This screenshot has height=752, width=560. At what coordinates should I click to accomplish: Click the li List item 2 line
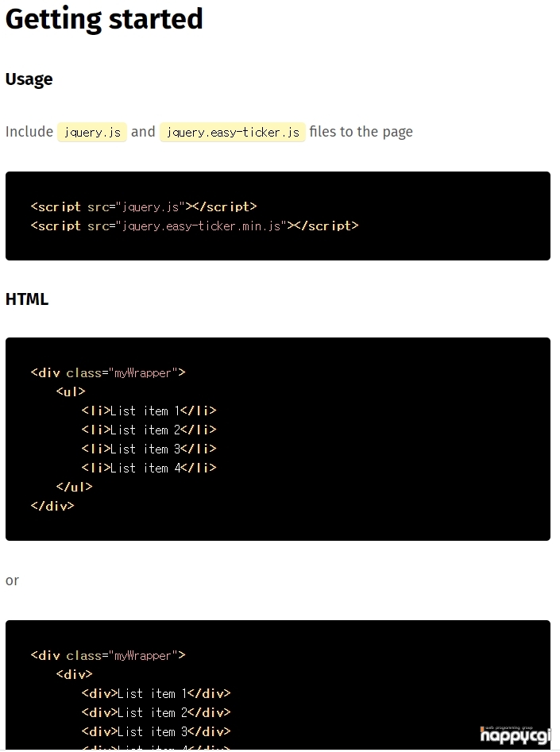149,430
